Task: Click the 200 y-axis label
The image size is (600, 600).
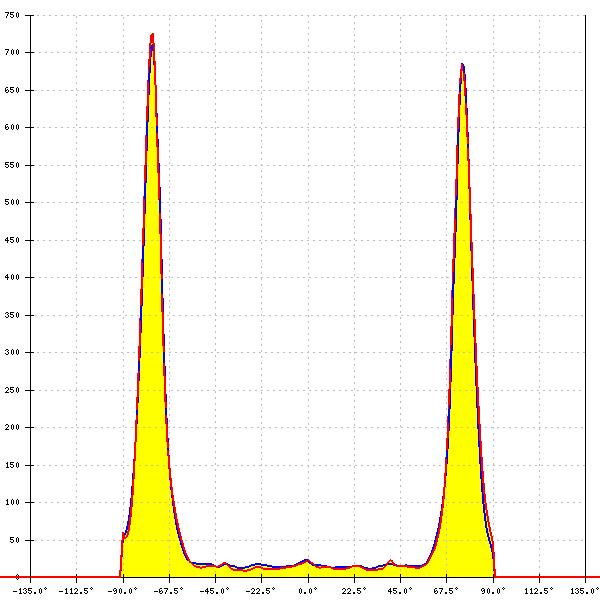Action: [x=12, y=427]
